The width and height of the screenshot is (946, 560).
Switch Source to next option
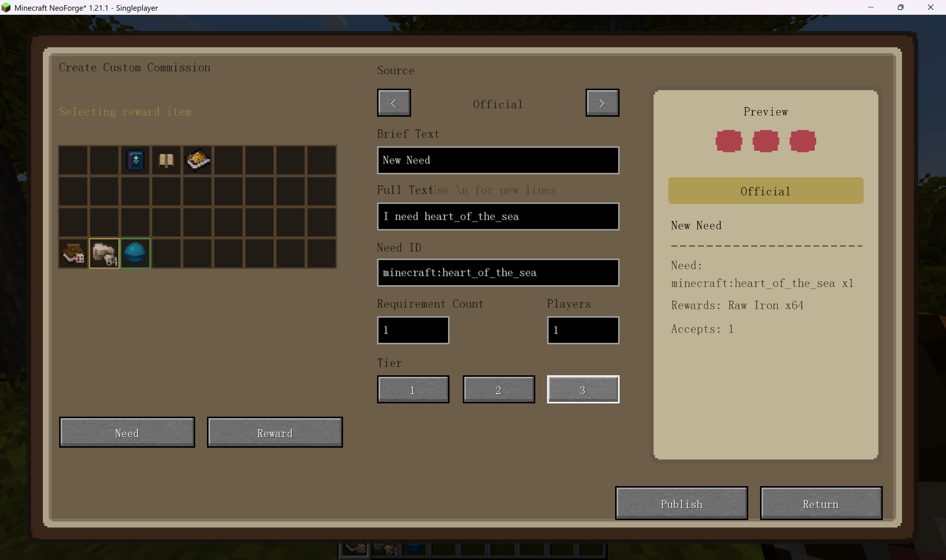click(x=602, y=103)
